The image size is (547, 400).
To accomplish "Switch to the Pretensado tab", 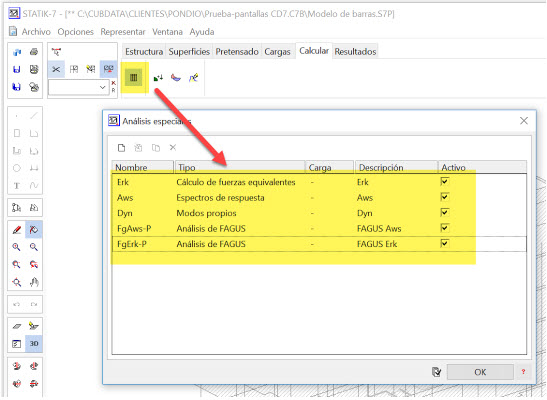I will pyautogui.click(x=237, y=52).
